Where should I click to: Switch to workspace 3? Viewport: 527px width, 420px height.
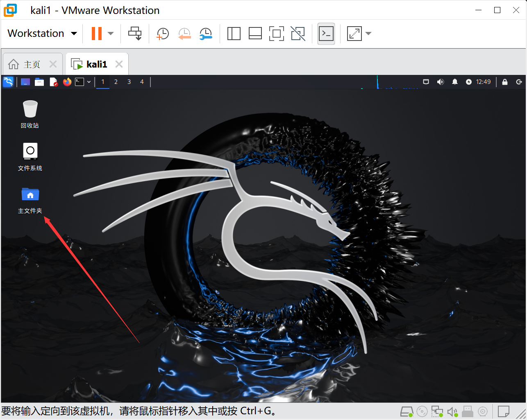129,82
